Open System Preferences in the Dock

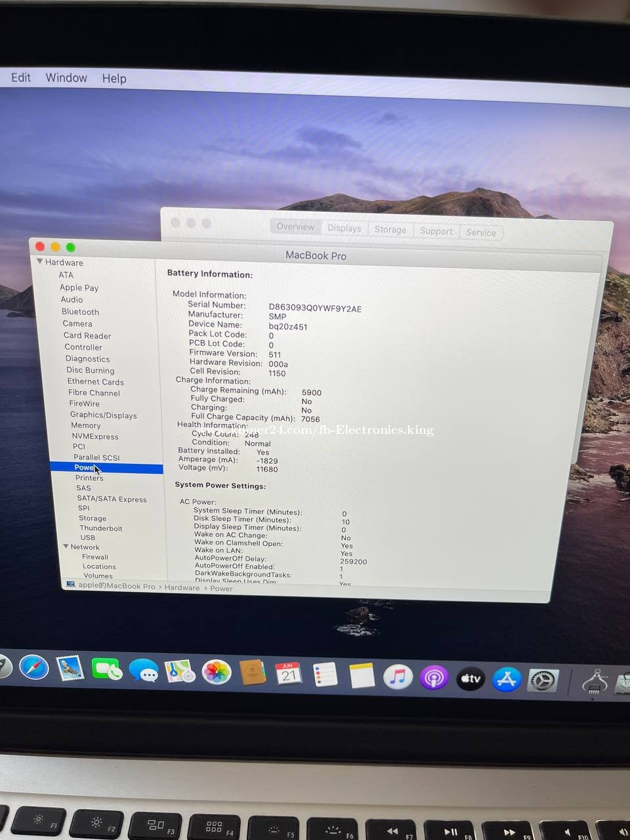[x=543, y=681]
